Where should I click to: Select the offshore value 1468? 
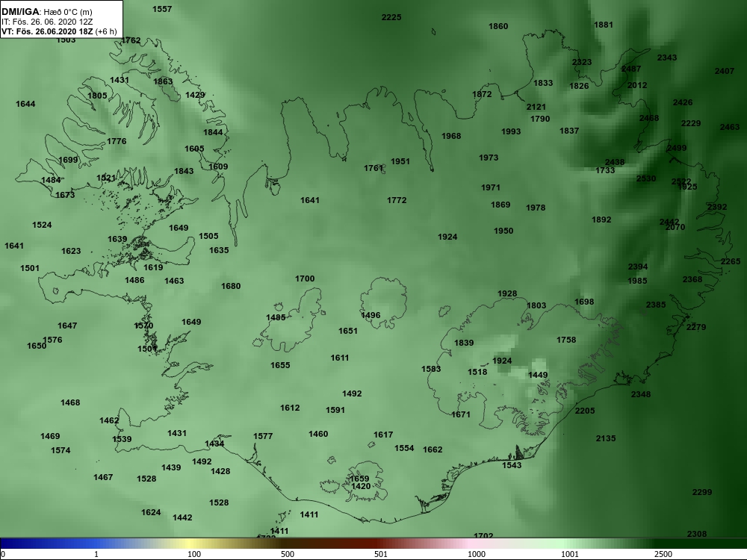(x=70, y=403)
